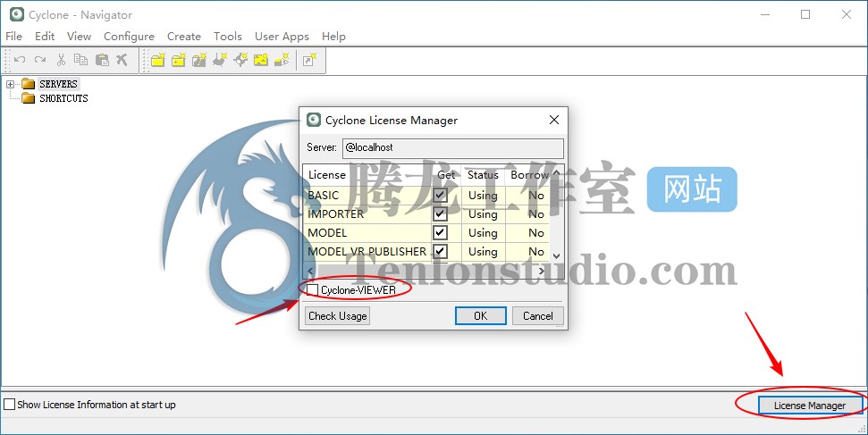This screenshot has height=435, width=868.
Task: Open the User Apps menu
Action: pyautogui.click(x=282, y=37)
